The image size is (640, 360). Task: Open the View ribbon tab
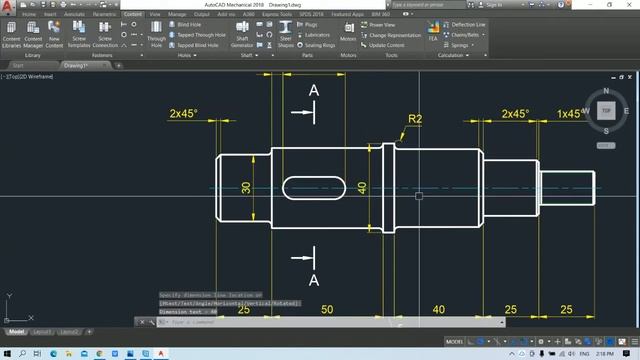tap(155, 14)
